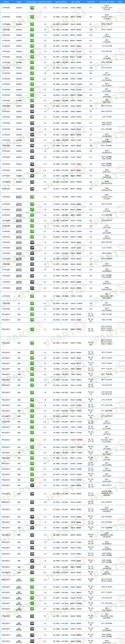Click diesel ON icon in Peugeot 306 43kW / 58KM row
The height and width of the screenshot is (644, 125).
[x=32, y=485]
